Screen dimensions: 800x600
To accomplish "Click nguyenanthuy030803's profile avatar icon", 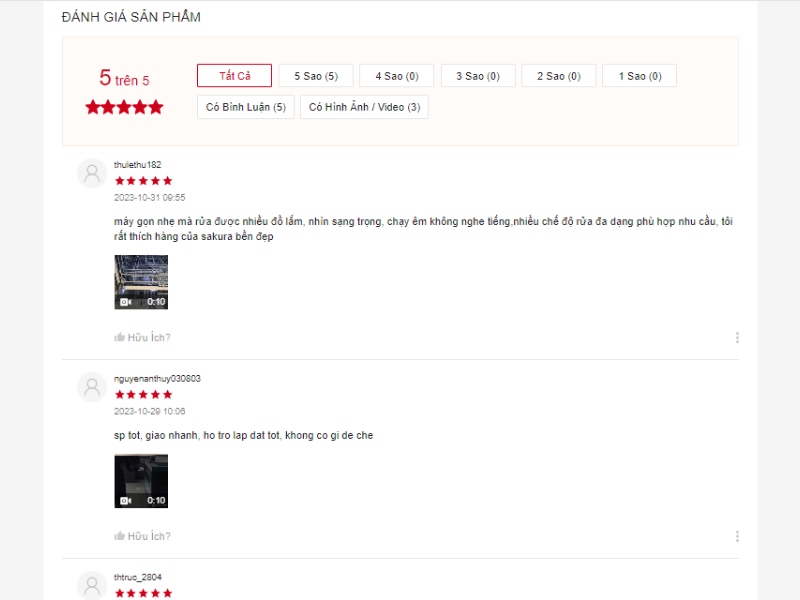I will pyautogui.click(x=92, y=387).
